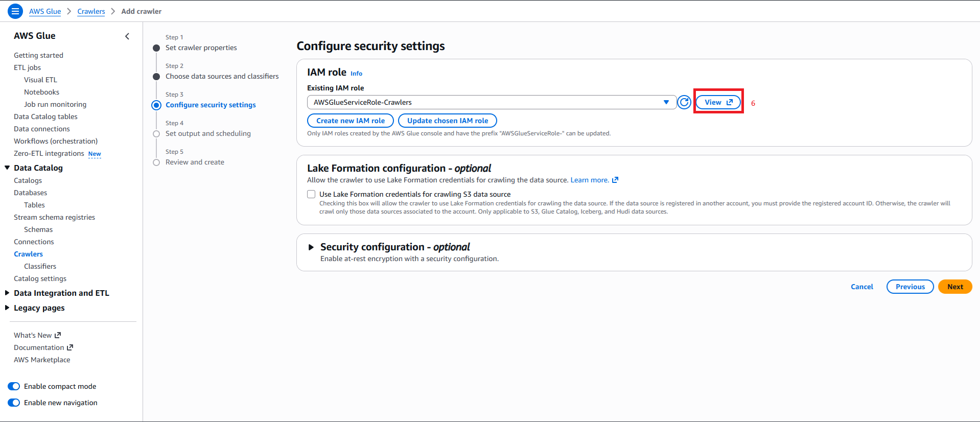Screen dimensions: 980x422
Task: Open AWS Marketplace link
Action: [x=42, y=360]
